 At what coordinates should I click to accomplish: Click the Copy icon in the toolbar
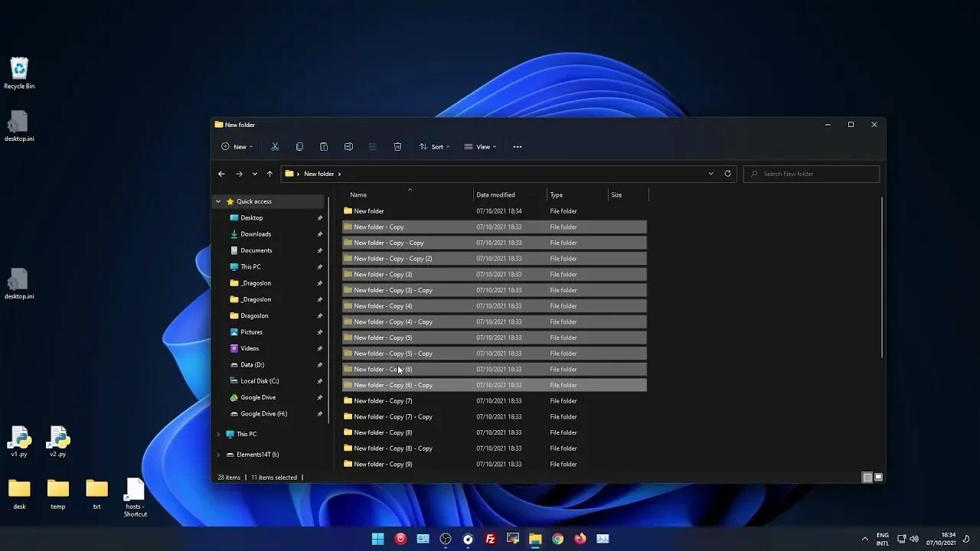[299, 146]
